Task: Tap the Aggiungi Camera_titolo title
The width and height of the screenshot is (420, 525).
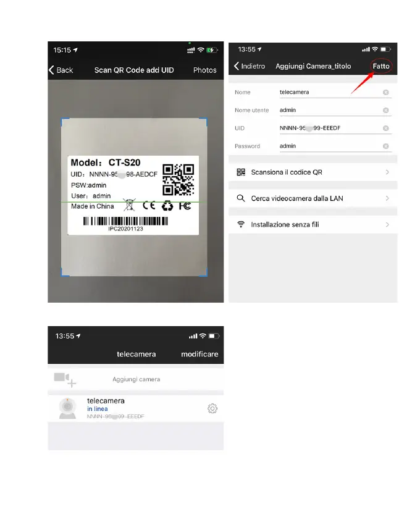Action: click(x=313, y=66)
